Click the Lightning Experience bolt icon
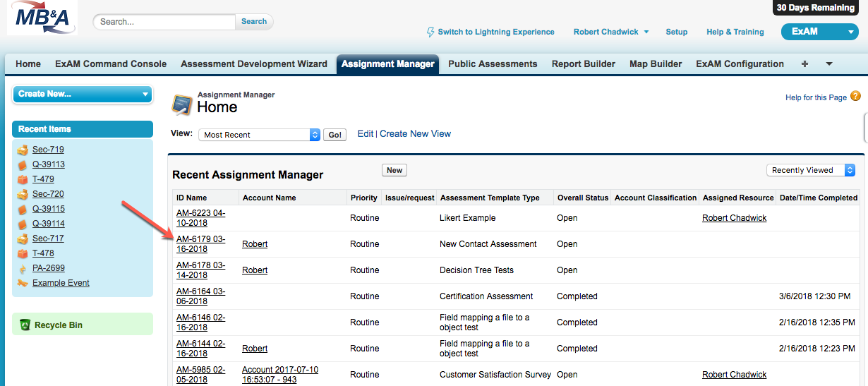Screen dimensions: 868x386 pos(430,32)
